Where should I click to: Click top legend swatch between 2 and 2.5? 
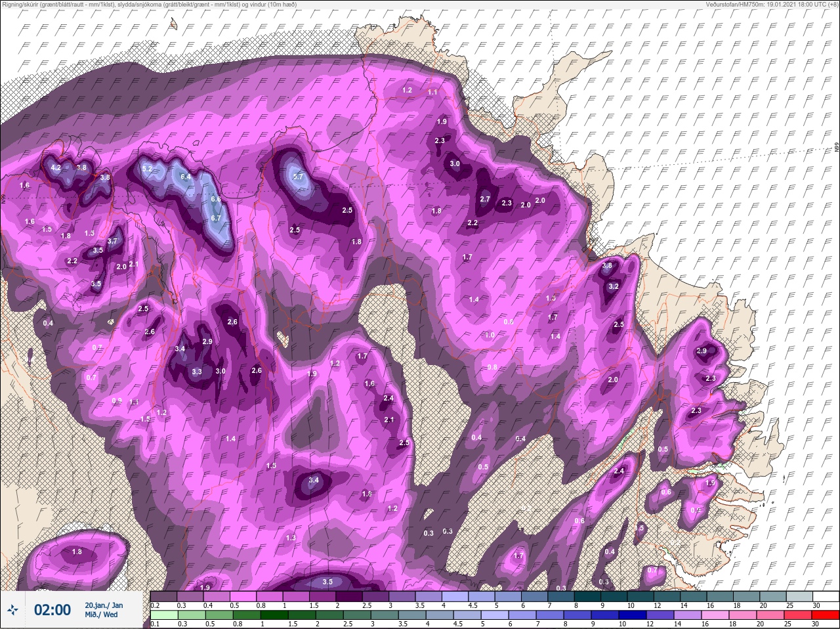pos(350,596)
